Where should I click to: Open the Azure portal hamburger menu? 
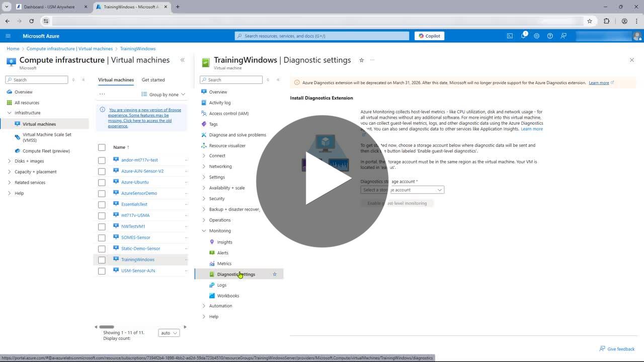click(x=8, y=36)
